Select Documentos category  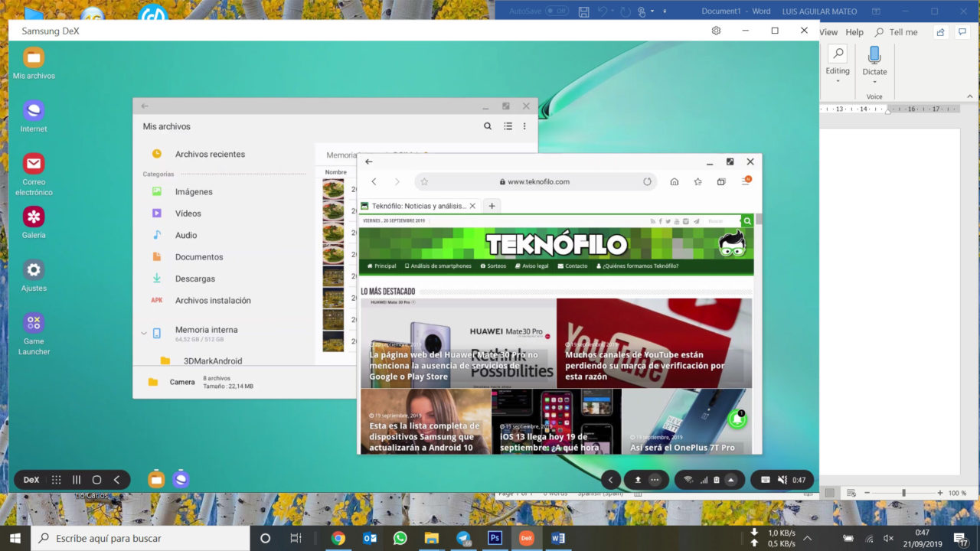pyautogui.click(x=199, y=257)
